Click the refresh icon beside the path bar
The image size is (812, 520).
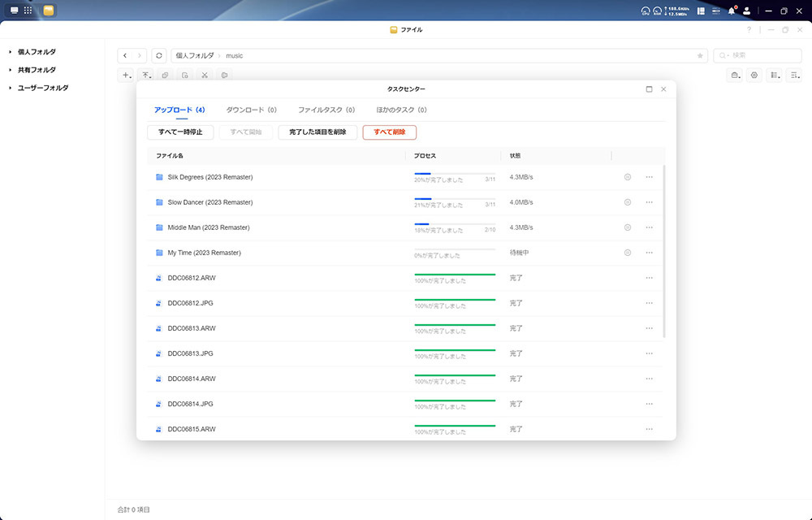[159, 55]
